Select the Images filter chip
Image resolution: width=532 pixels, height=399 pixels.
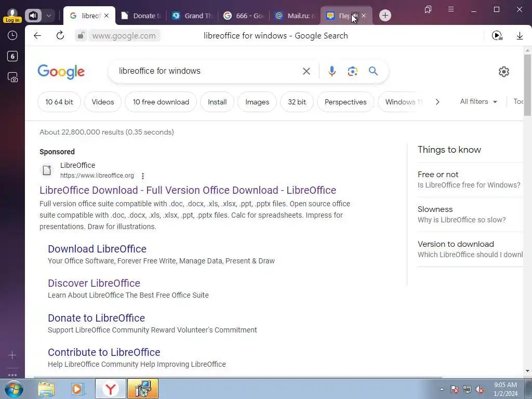257,102
